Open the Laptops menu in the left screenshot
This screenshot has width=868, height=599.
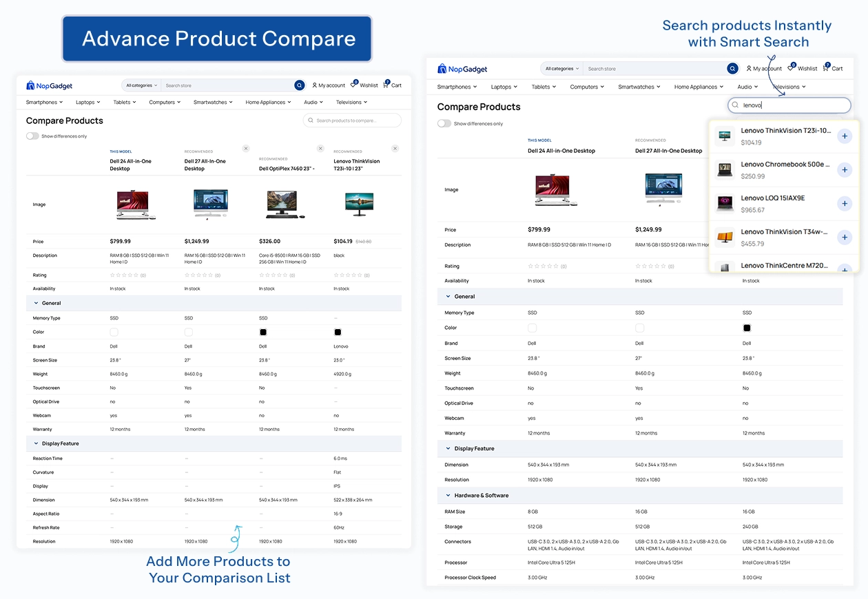coord(88,103)
